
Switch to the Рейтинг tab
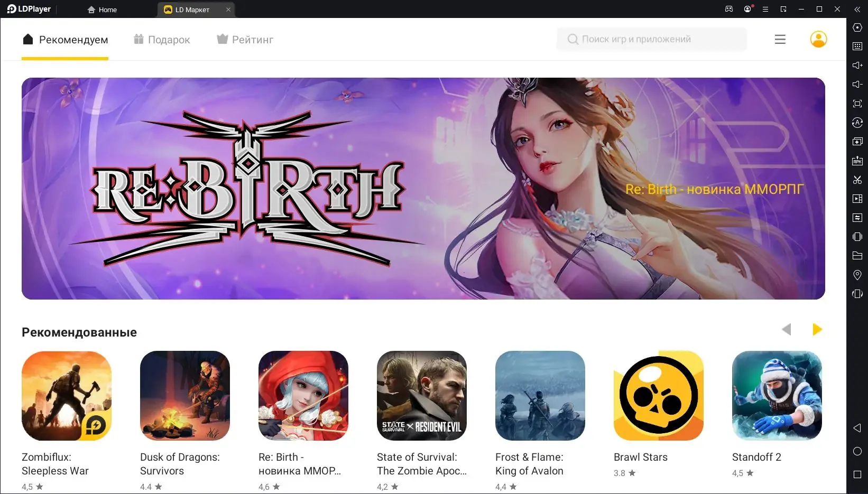point(245,40)
